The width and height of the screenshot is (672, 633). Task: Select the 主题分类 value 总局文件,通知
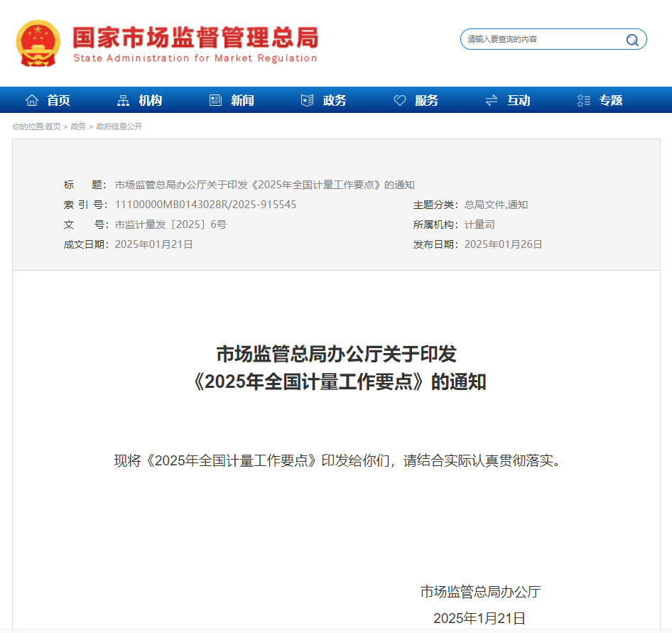496,205
